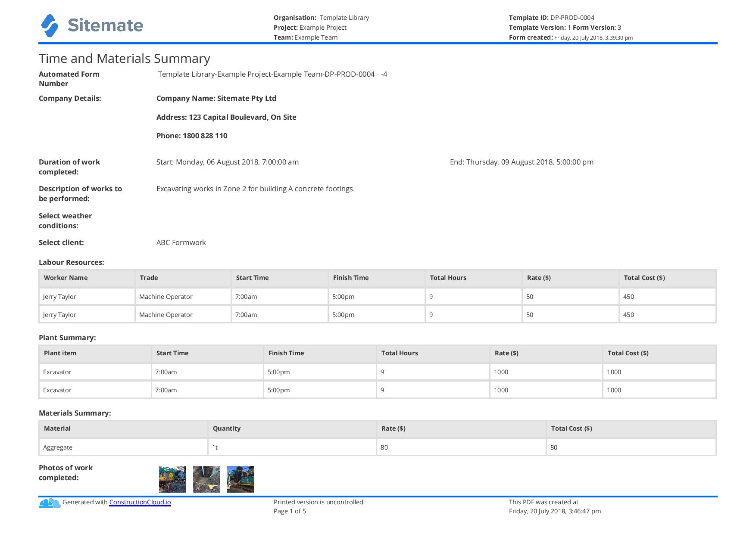Open the ConstructionCloud.io link
756x534 pixels.
[140, 502]
